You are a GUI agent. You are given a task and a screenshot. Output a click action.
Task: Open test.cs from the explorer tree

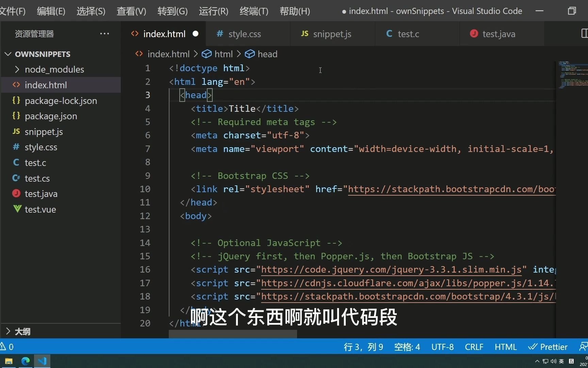61,178
